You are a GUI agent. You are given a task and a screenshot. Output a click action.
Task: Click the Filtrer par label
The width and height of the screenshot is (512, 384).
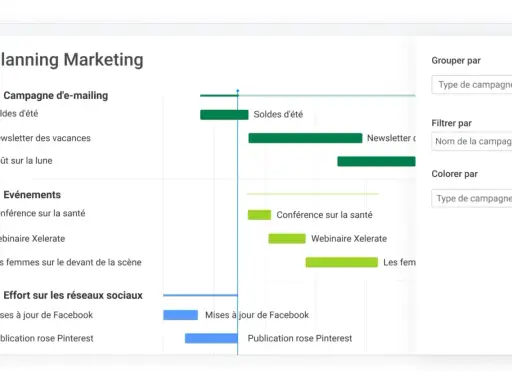click(x=451, y=123)
